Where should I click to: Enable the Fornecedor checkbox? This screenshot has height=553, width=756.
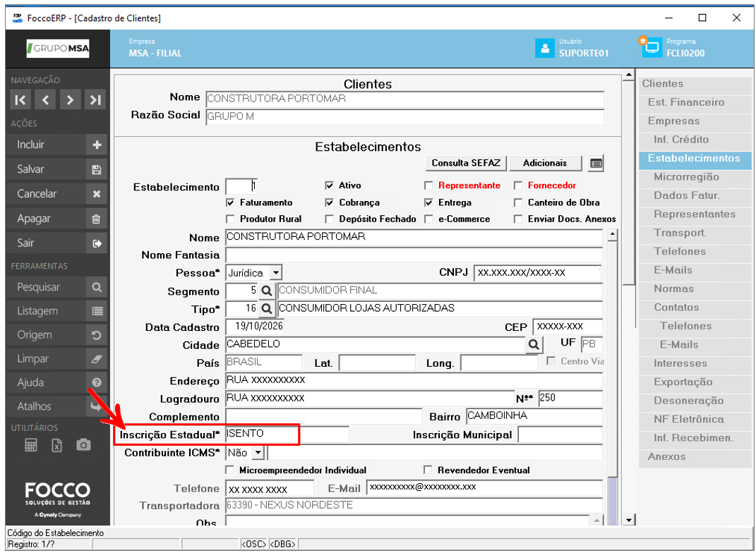518,186
